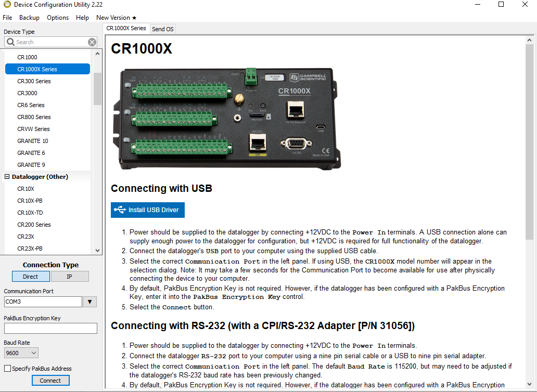Open the Baud Rate dropdown
Viewport: 537px width, 392px height.
pos(21,353)
